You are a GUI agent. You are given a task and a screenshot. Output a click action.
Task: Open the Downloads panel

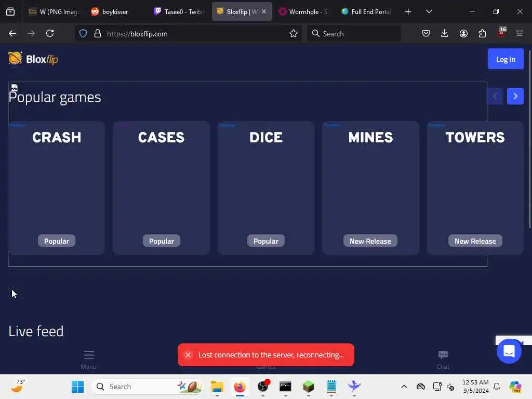click(445, 33)
